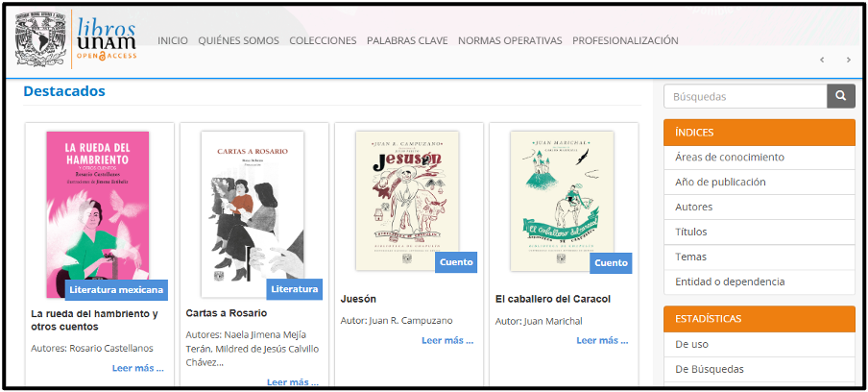868x392 pixels.
Task: Go to previous slide with left arrow
Action: click(x=822, y=60)
